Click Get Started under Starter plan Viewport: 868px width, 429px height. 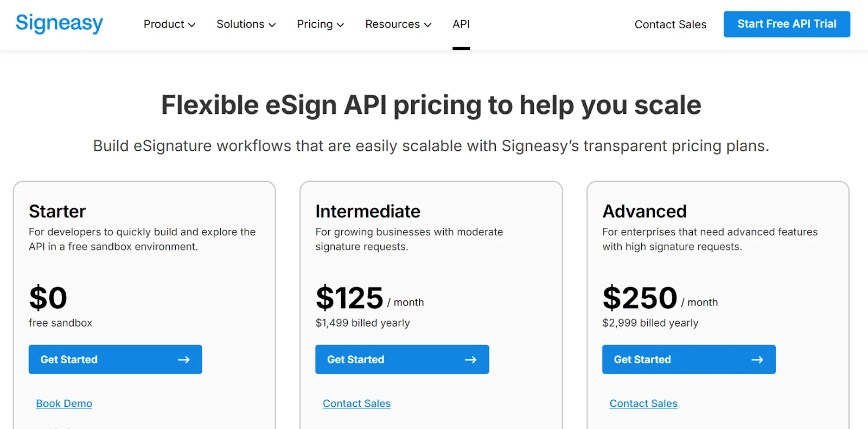[x=115, y=359]
